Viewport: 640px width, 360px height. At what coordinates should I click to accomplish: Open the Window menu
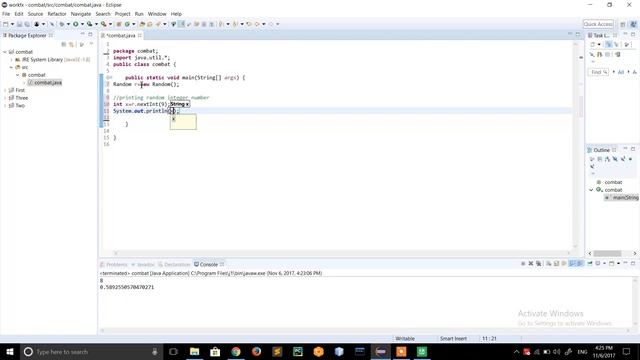[157, 14]
